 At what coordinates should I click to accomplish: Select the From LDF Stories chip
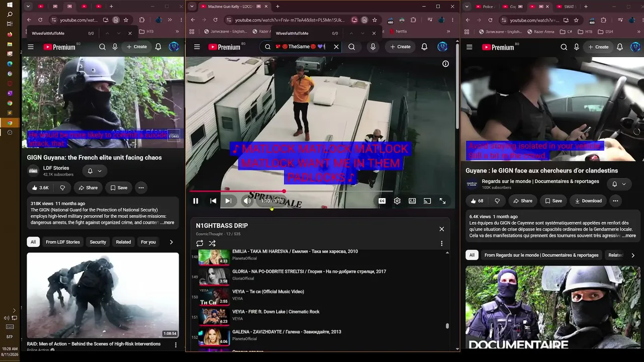click(x=63, y=242)
